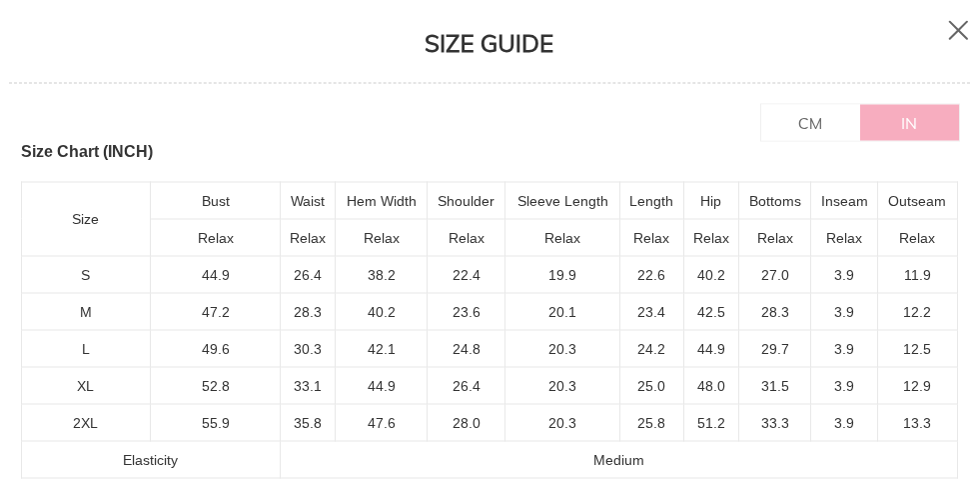Screen dimensions: 980x488
Task: Click the Bust column header
Action: [x=216, y=201]
